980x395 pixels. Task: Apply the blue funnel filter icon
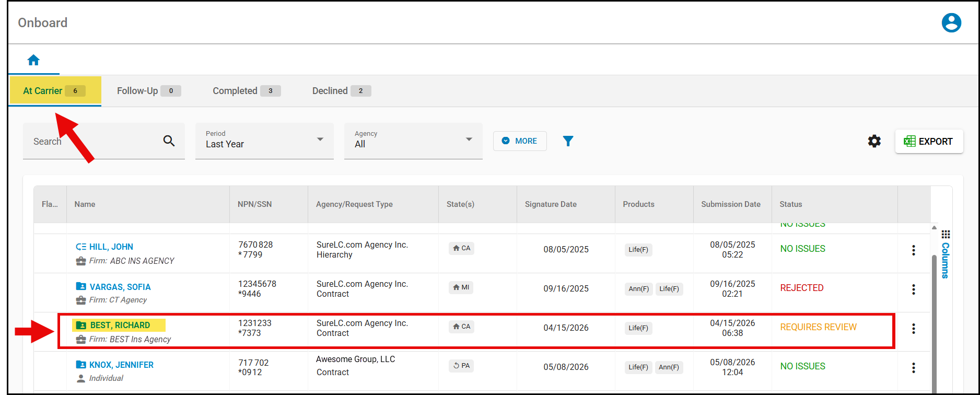click(x=568, y=141)
